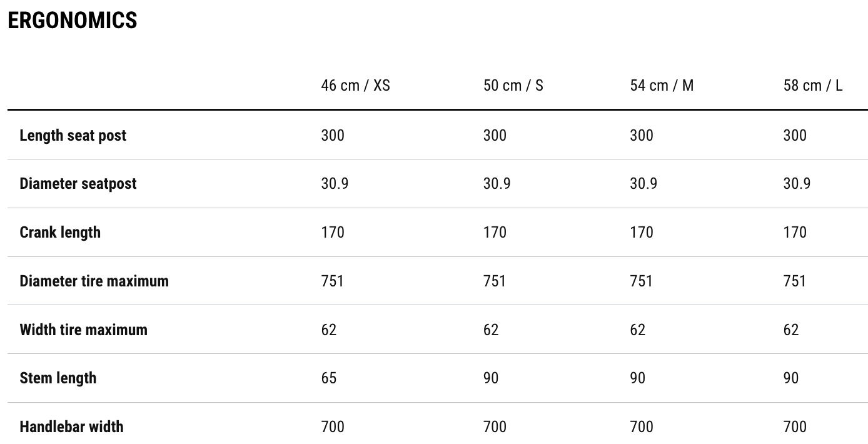Click the Length seat post row label
Screen dimensions: 868x444
click(73, 135)
